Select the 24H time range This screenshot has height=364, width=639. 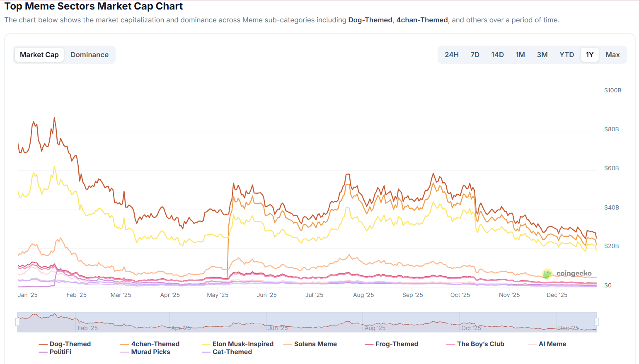coord(451,54)
